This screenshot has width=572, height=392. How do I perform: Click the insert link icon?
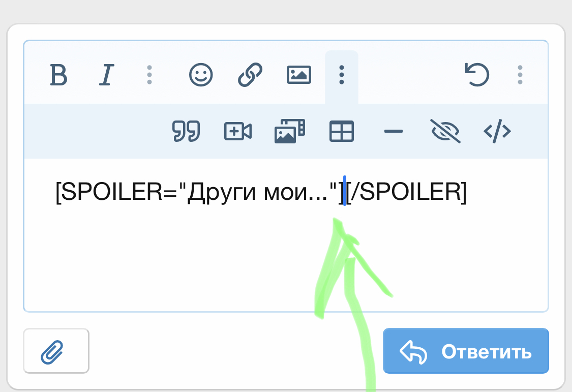tap(250, 75)
